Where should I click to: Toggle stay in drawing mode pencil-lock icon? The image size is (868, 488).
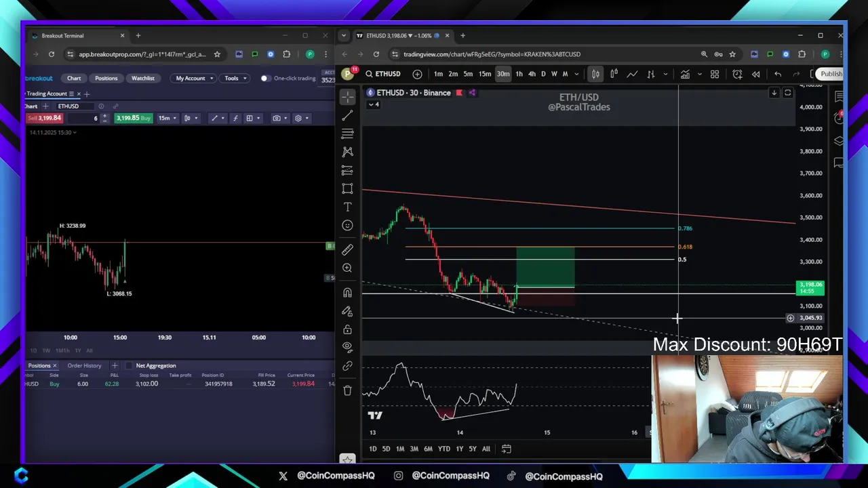(x=347, y=311)
